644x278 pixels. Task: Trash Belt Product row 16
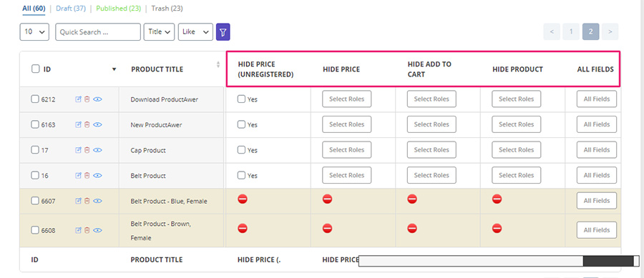pyautogui.click(x=87, y=176)
